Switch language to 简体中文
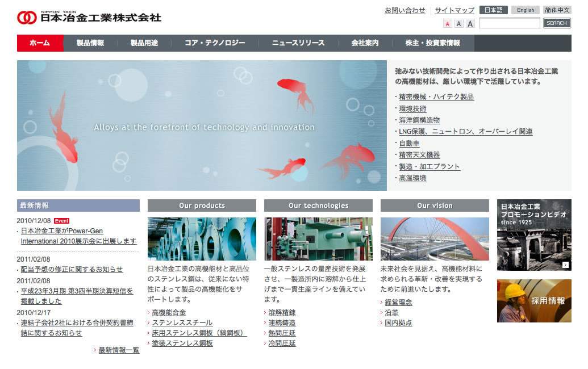588x369 pixels. click(557, 10)
